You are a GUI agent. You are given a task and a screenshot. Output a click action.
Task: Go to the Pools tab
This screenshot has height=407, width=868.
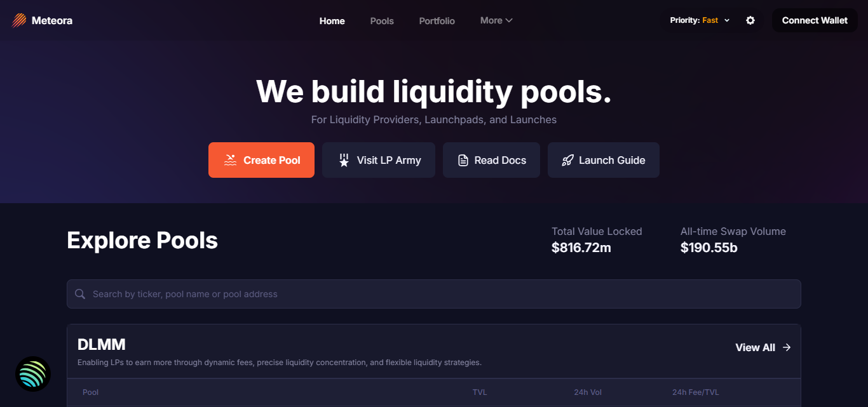[382, 21]
